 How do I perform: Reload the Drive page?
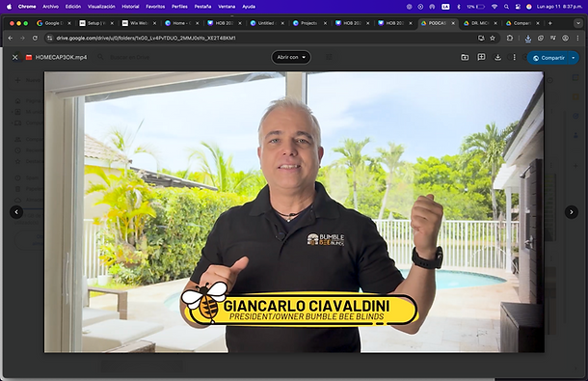(35, 38)
